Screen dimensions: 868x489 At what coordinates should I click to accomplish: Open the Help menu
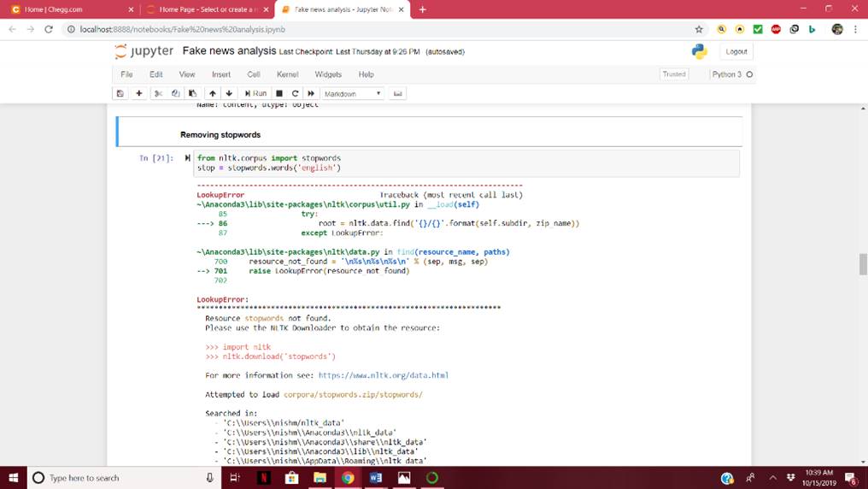pyautogui.click(x=366, y=74)
